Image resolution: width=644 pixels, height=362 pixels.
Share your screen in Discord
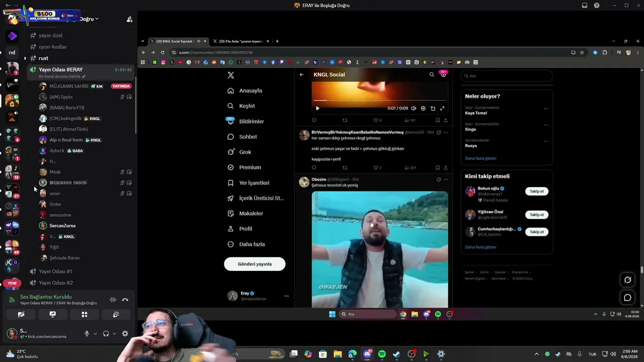(x=52, y=314)
